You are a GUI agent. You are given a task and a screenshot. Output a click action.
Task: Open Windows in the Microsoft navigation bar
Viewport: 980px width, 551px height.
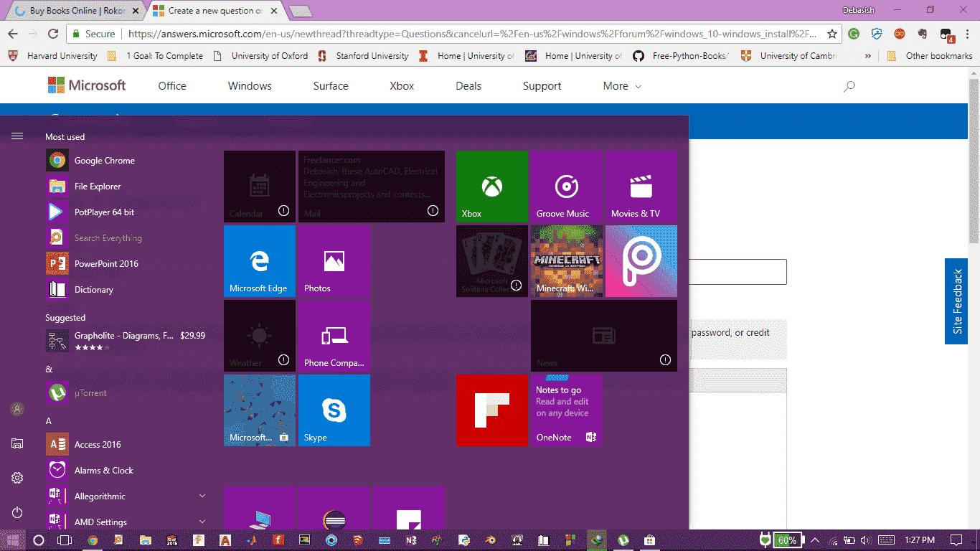click(250, 86)
